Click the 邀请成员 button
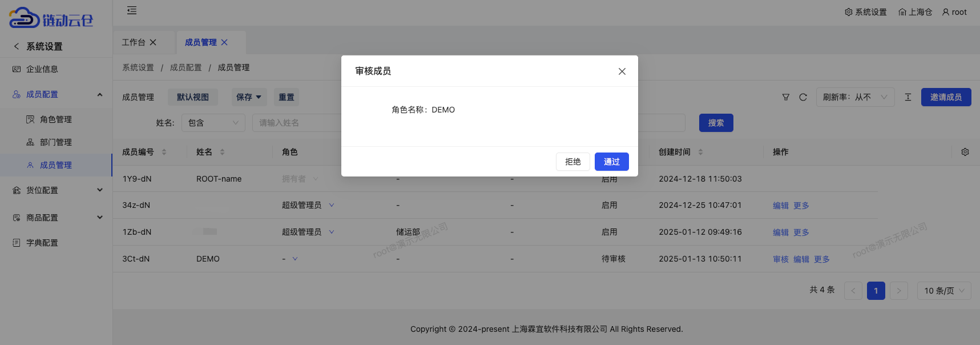 tap(946, 97)
